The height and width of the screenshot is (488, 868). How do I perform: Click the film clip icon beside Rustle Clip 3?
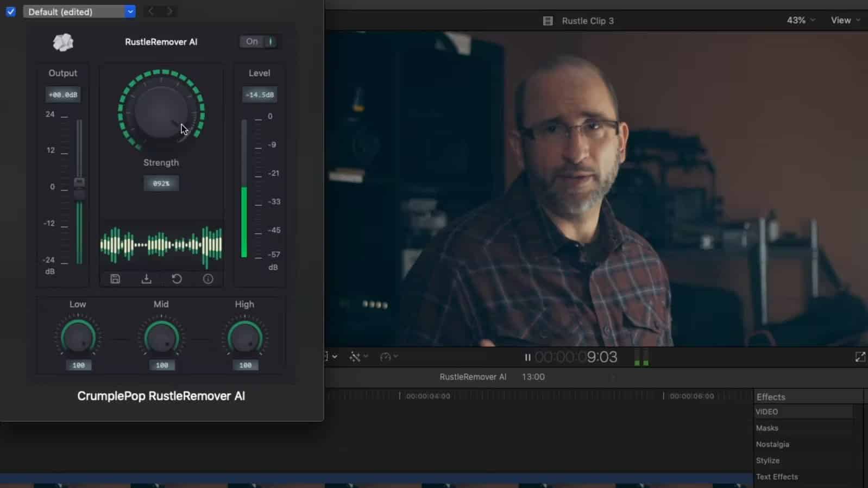548,21
